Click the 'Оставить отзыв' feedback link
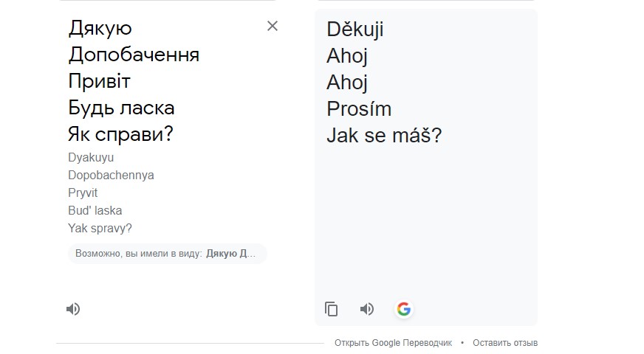The height and width of the screenshot is (354, 644). tap(505, 342)
